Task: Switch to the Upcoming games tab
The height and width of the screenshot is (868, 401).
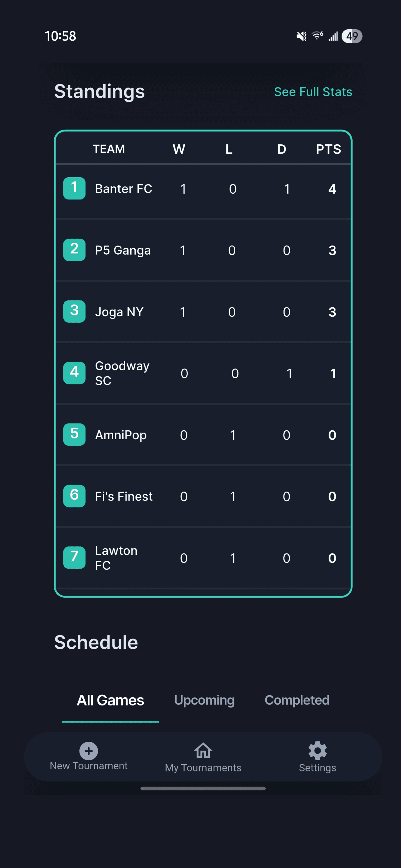Action: [x=204, y=700]
